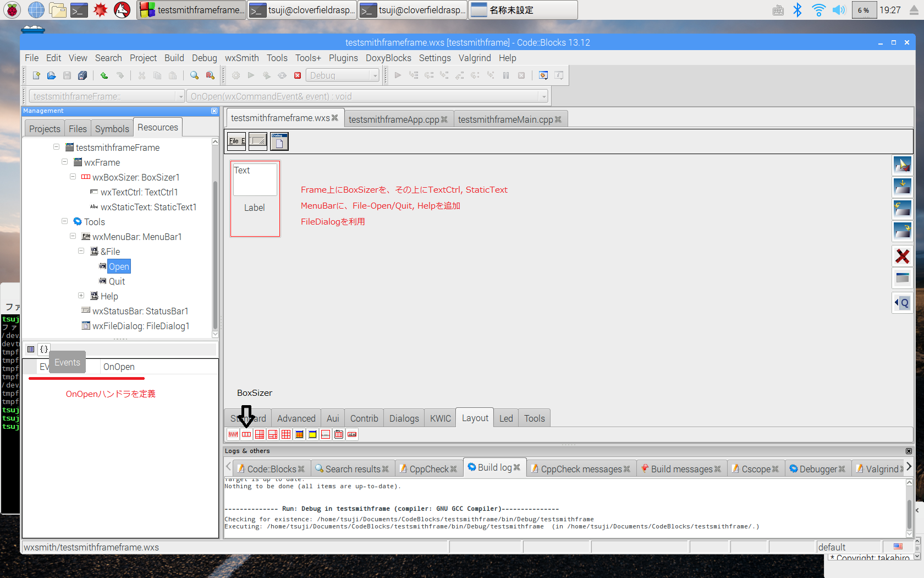
Task: Open the wxSmith menu
Action: (x=241, y=58)
